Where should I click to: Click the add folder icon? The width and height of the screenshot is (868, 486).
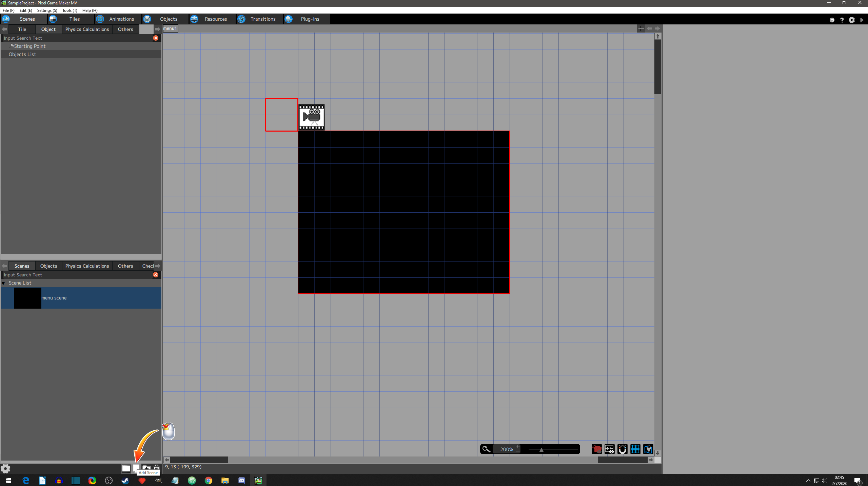click(146, 468)
